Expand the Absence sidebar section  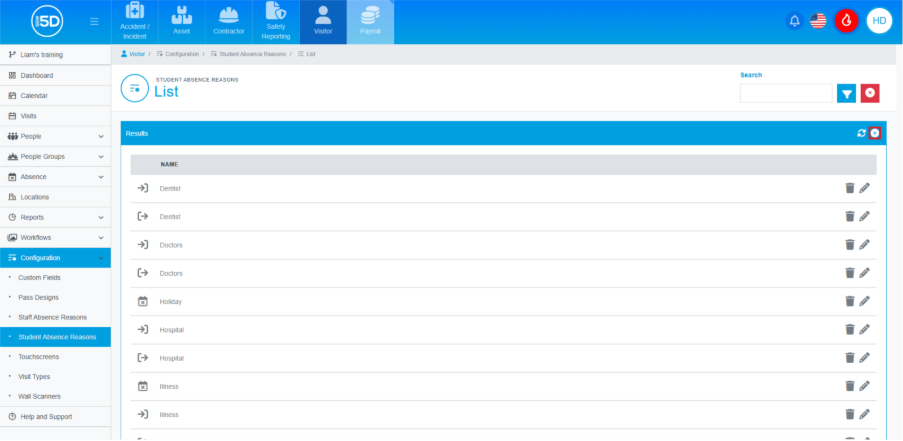[x=55, y=177]
